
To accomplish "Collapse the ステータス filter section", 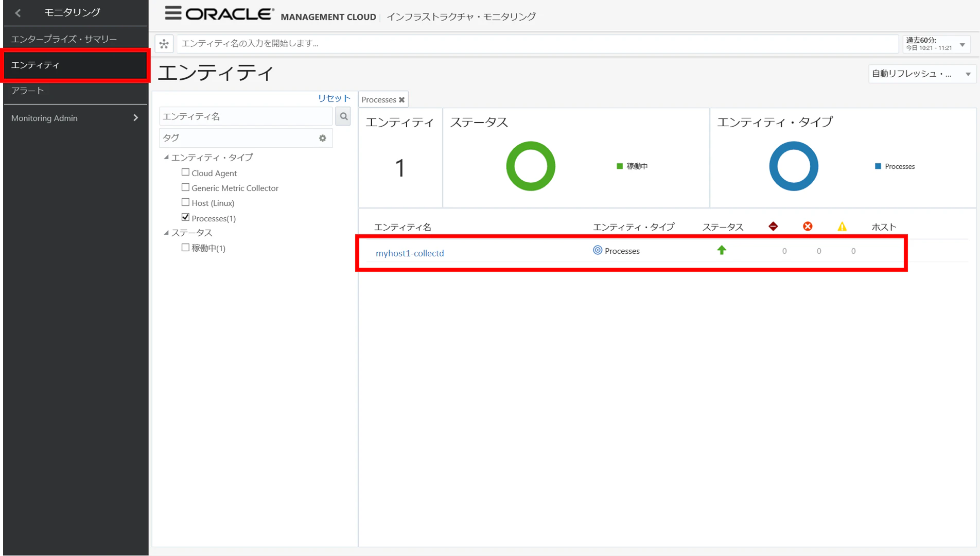I will (166, 233).
